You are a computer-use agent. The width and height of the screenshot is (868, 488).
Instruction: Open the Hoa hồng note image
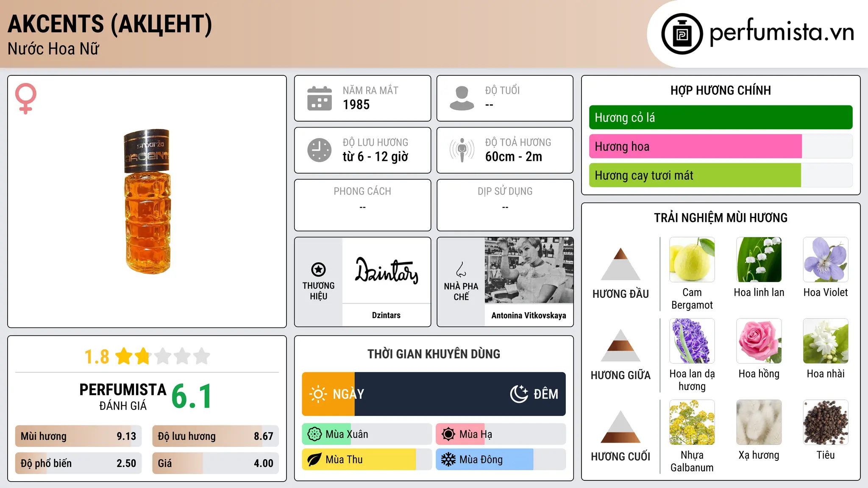759,341
